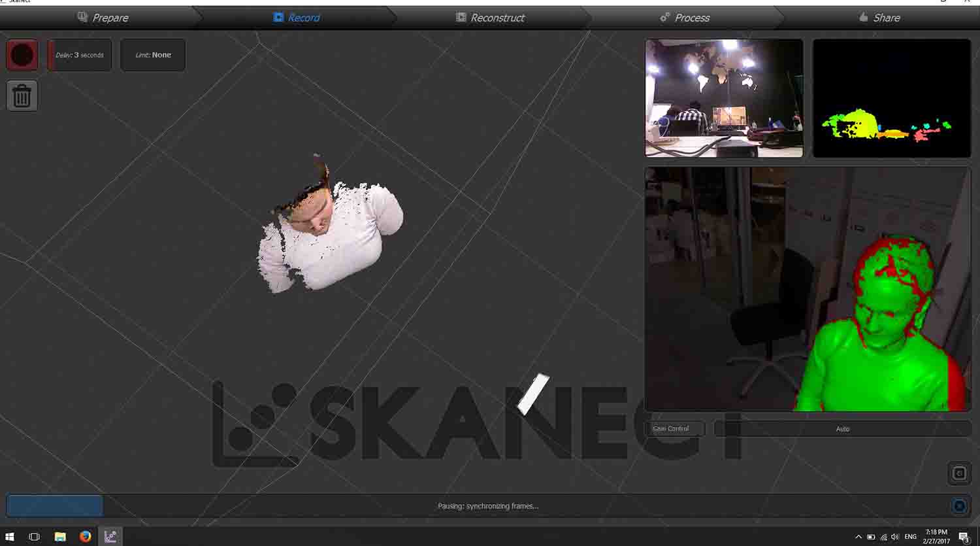Open the Delay 3 seconds setting
The width and height of the screenshot is (980, 546).
point(80,55)
